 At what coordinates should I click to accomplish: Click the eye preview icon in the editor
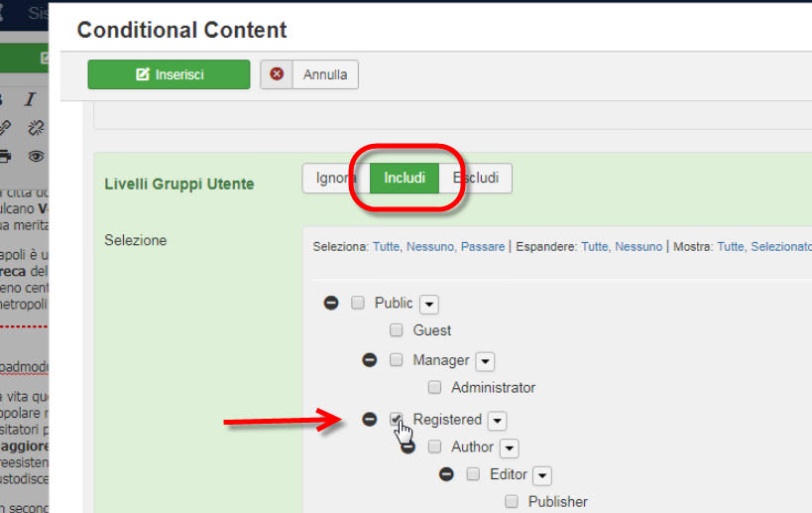[36, 156]
